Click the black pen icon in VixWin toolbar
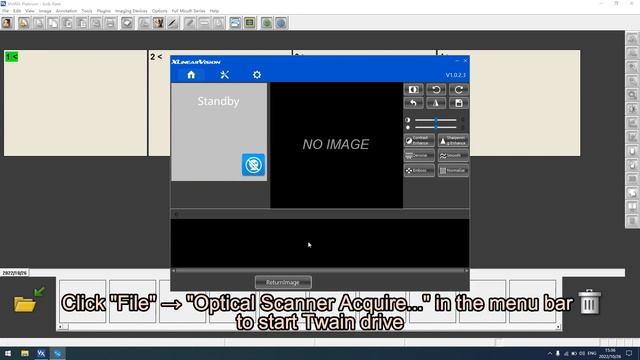The image size is (640, 360). (173, 23)
